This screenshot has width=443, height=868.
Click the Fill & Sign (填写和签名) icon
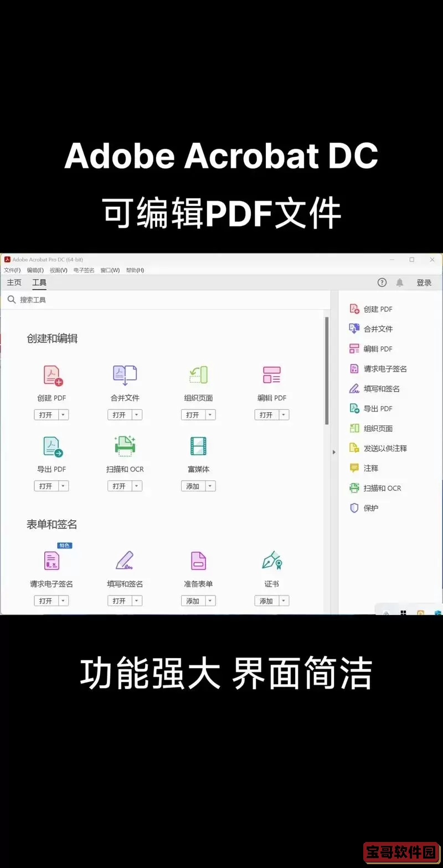coord(125,561)
